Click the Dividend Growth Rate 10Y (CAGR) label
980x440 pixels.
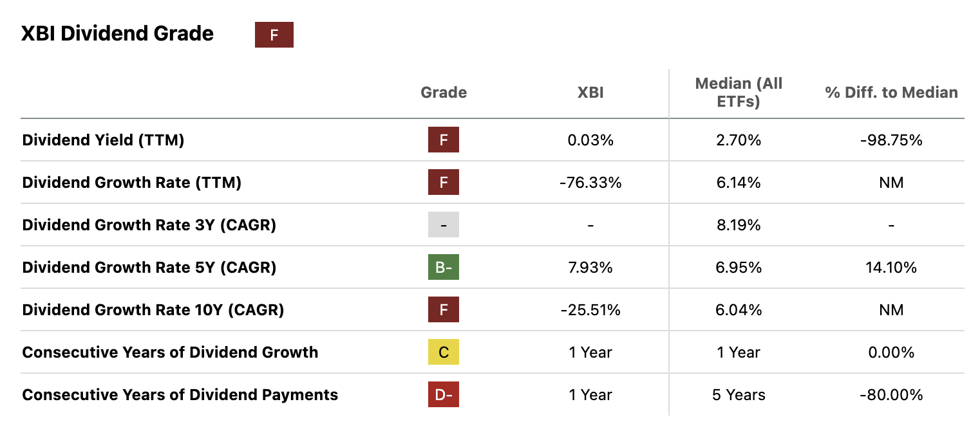tap(153, 309)
